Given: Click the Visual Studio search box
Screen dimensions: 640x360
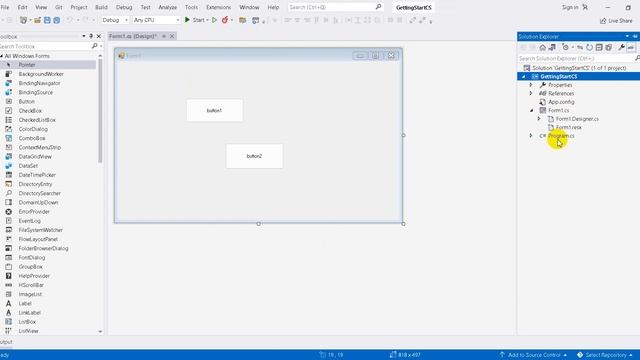Looking at the screenshot, I should pos(335,7).
